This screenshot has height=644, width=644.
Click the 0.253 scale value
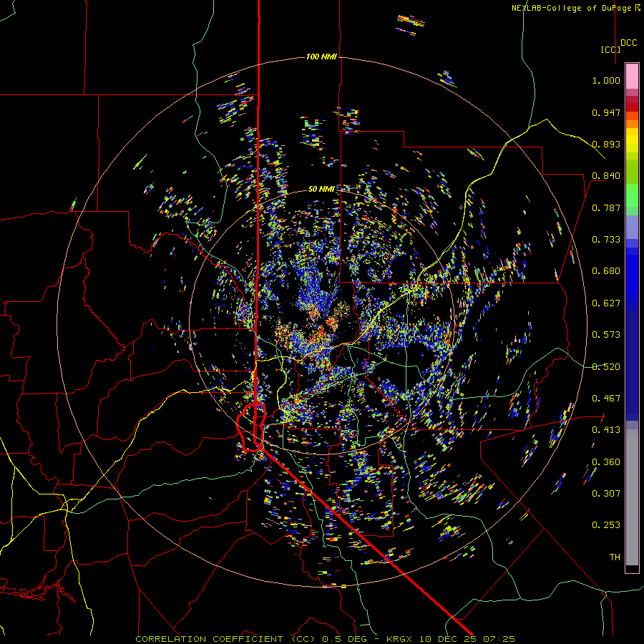coord(606,525)
